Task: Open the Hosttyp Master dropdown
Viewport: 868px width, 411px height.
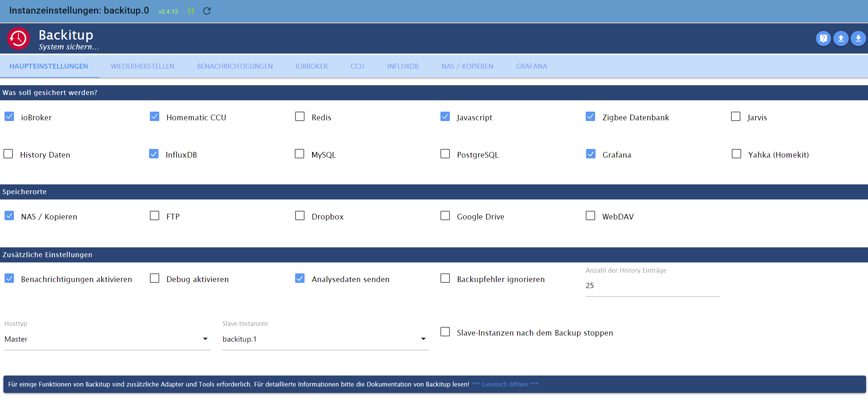Action: pos(108,339)
